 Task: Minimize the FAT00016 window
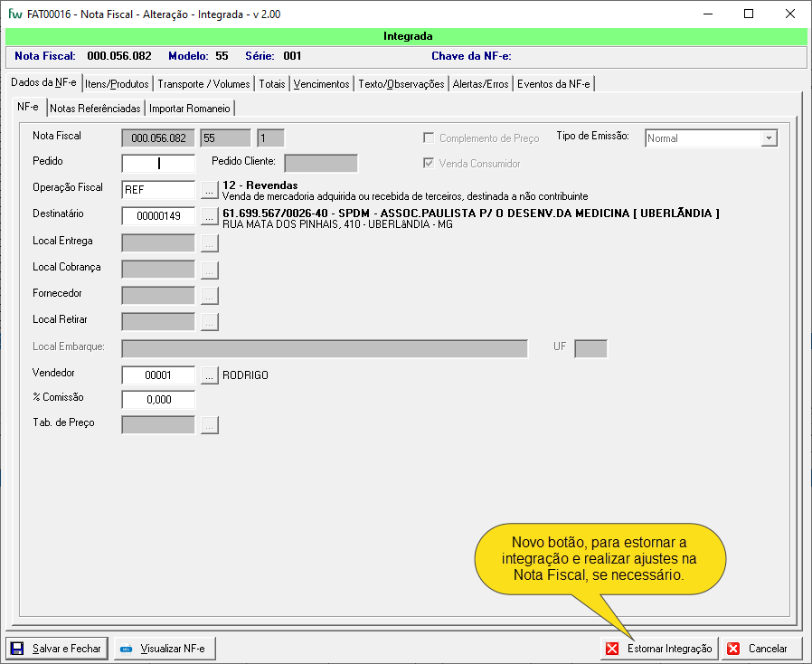coord(708,14)
